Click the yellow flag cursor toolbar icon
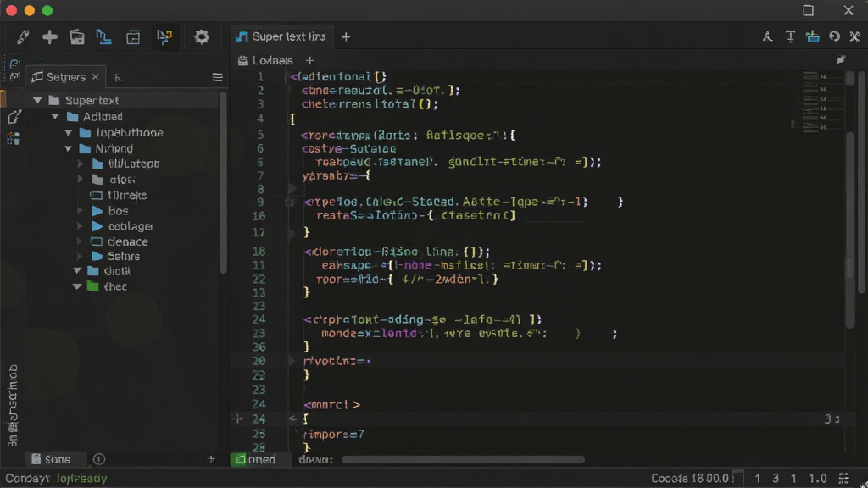 click(164, 37)
